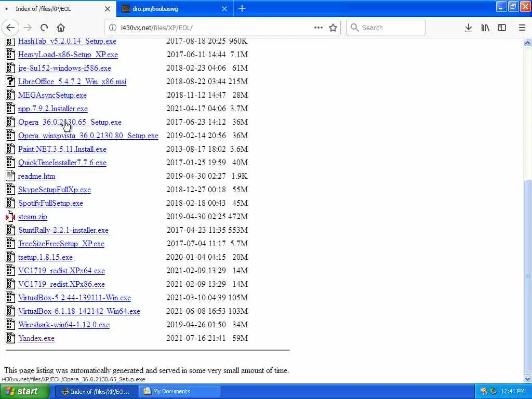532x399 pixels.
Task: Bookmark this page with the star
Action: point(333,28)
